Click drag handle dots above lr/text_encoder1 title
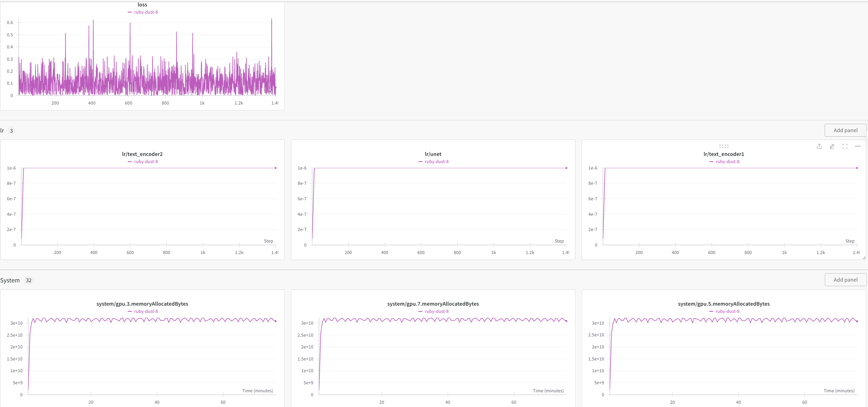This screenshot has height=407, width=868. click(723, 146)
